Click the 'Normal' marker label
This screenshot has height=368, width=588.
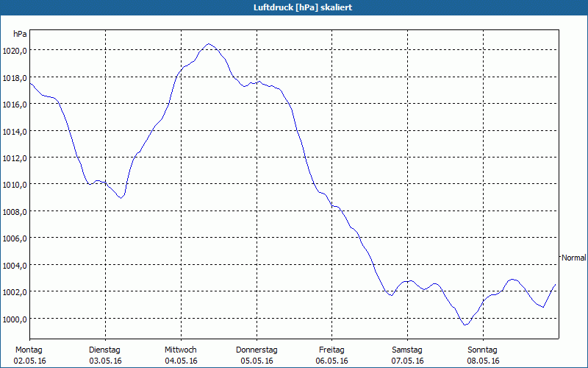pos(573,258)
